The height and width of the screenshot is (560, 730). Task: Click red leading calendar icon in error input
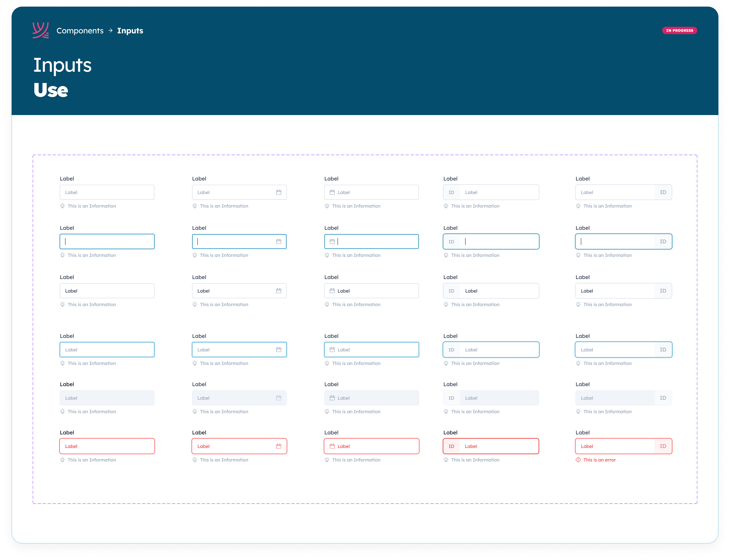tap(332, 446)
